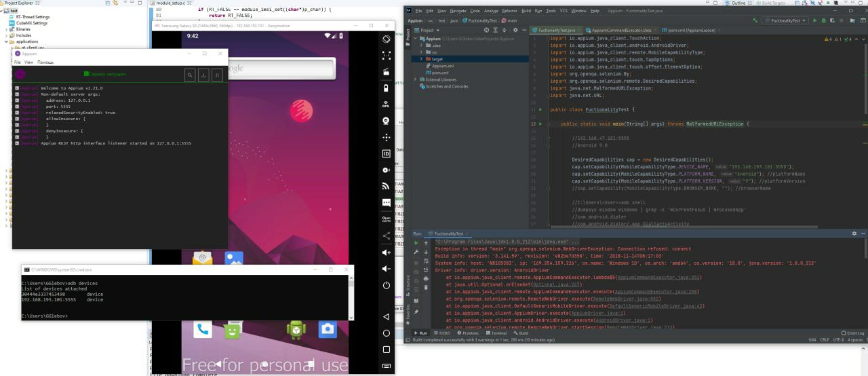Open Genymotion device ID widget
The width and height of the screenshot is (868, 376).
click(x=386, y=153)
